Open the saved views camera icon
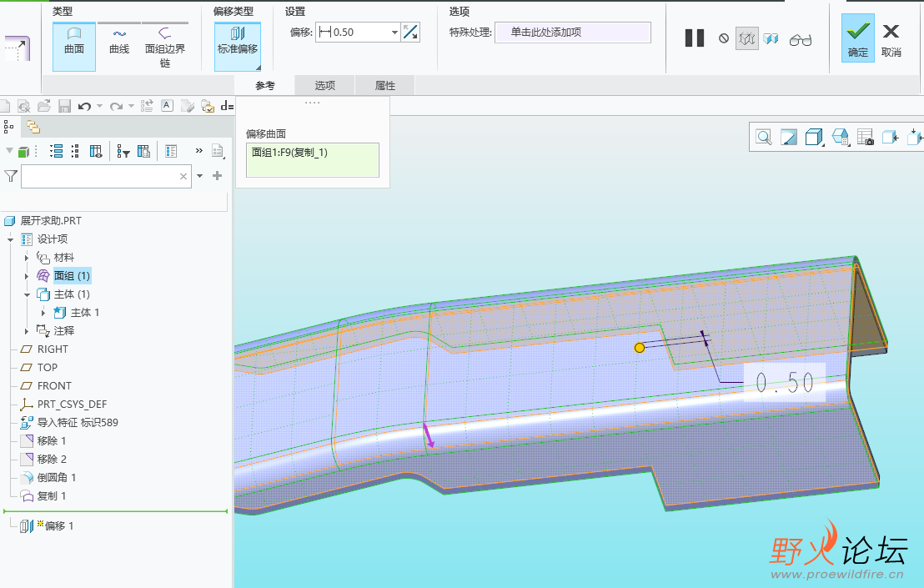This screenshot has height=588, width=924. coord(865,138)
